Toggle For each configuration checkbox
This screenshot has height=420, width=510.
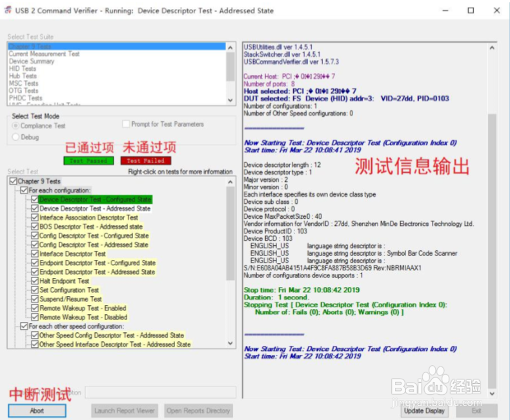pyautogui.click(x=24, y=190)
